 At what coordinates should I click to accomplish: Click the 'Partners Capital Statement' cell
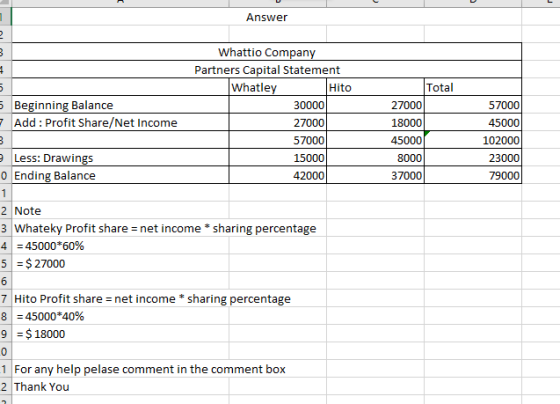(x=266, y=69)
